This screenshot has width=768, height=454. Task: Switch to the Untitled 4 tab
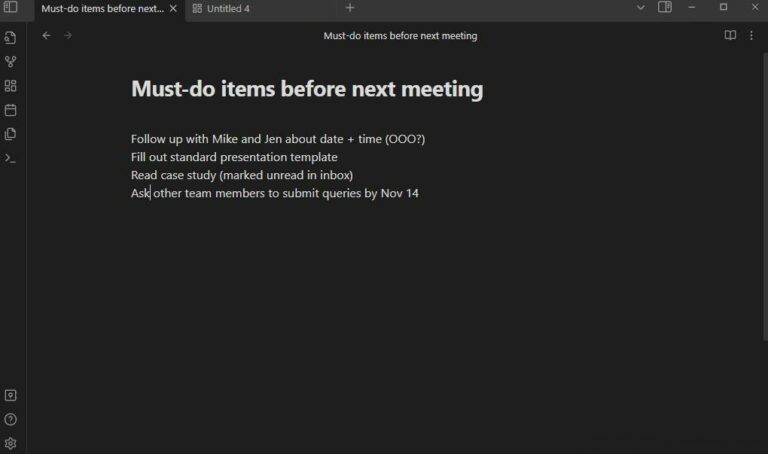coord(221,9)
